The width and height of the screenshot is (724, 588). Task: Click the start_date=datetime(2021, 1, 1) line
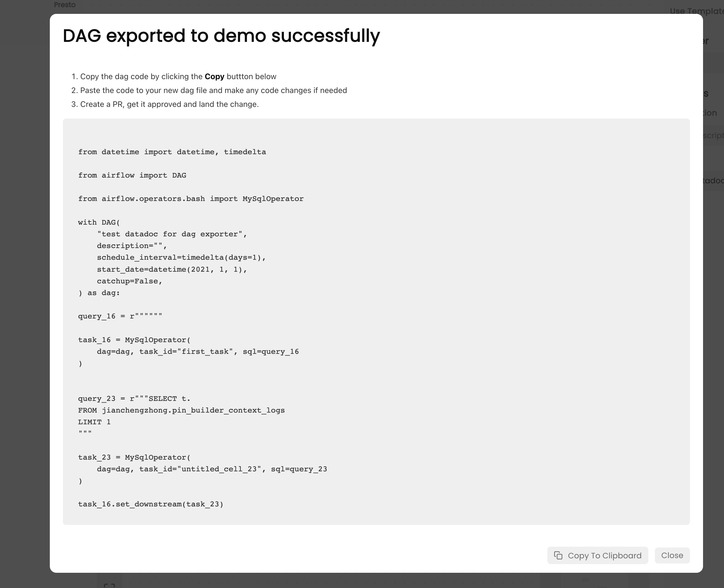[x=172, y=269]
